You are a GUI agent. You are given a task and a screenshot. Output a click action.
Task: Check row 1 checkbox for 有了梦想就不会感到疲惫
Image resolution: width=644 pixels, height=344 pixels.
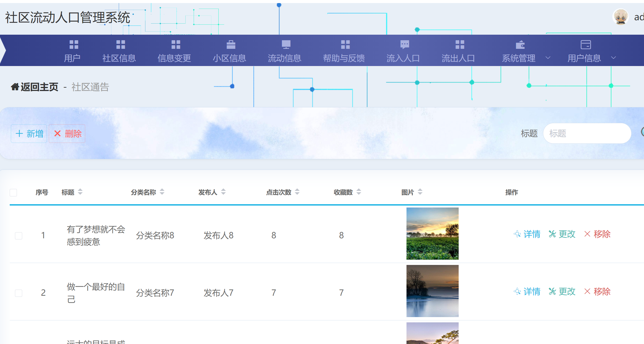pyautogui.click(x=19, y=236)
